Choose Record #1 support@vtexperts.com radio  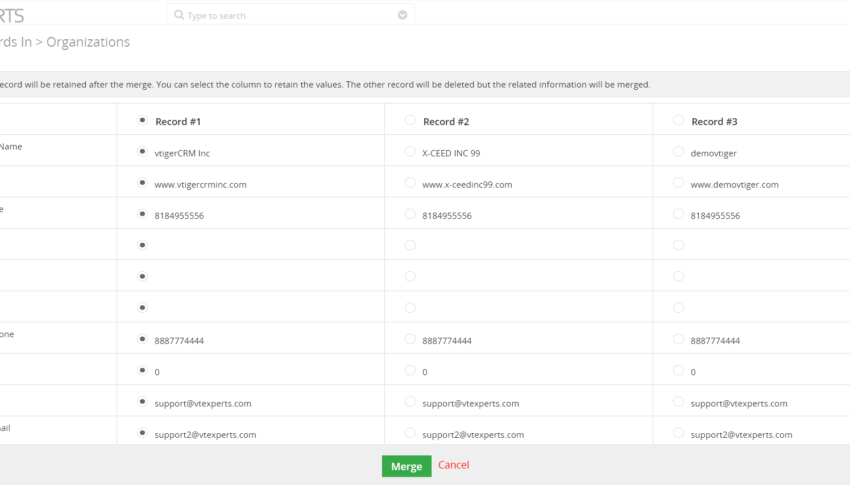pos(142,402)
